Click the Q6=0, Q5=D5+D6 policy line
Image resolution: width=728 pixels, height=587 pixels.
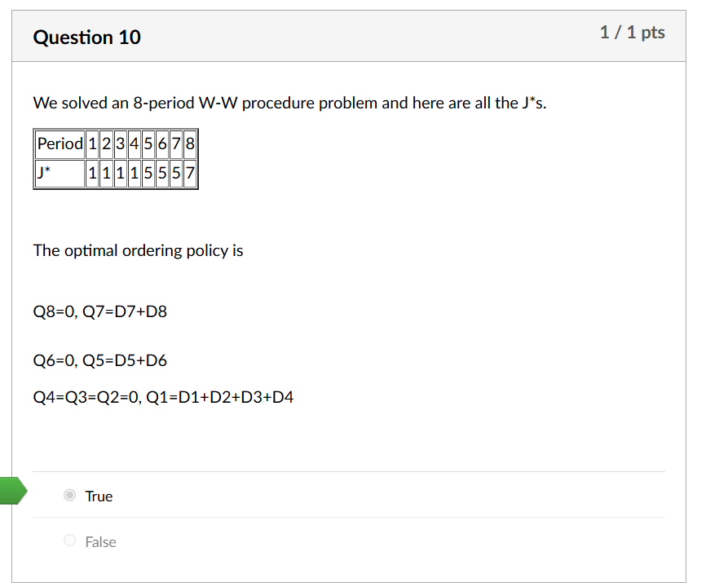(x=99, y=360)
